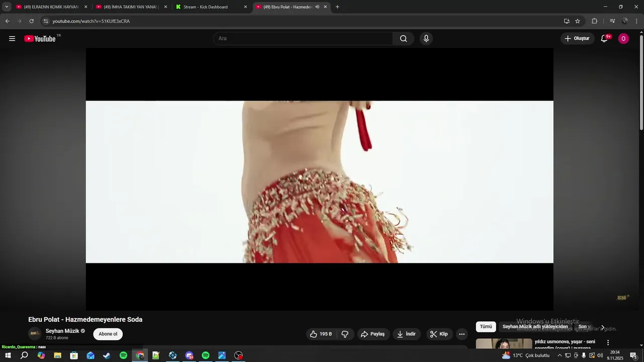
Task: Open a new browser tab
Action: coord(337,7)
